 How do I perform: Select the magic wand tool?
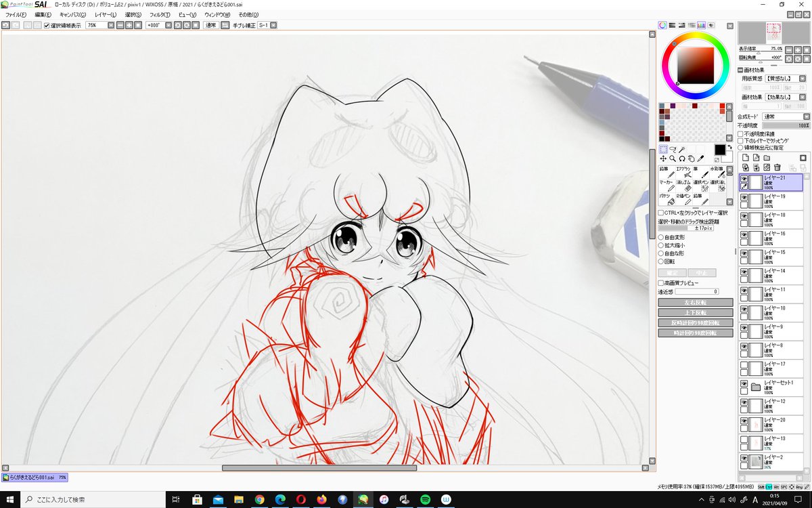(681, 149)
